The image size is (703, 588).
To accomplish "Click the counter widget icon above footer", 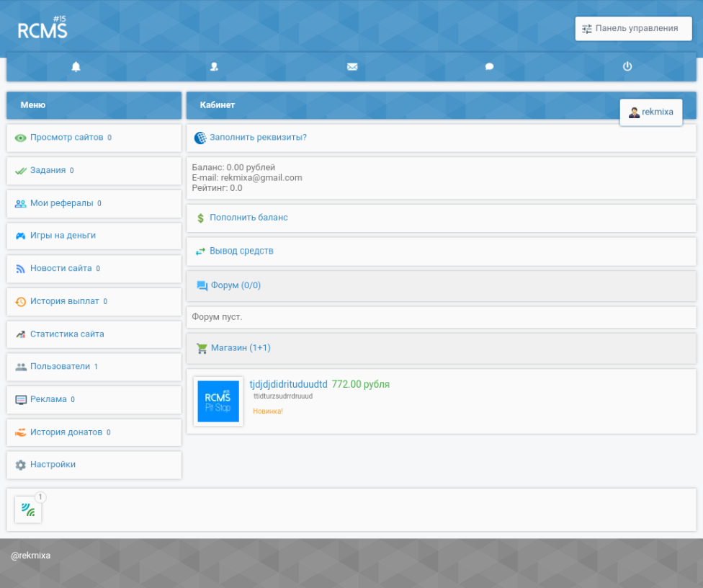I will pyautogui.click(x=28, y=510).
